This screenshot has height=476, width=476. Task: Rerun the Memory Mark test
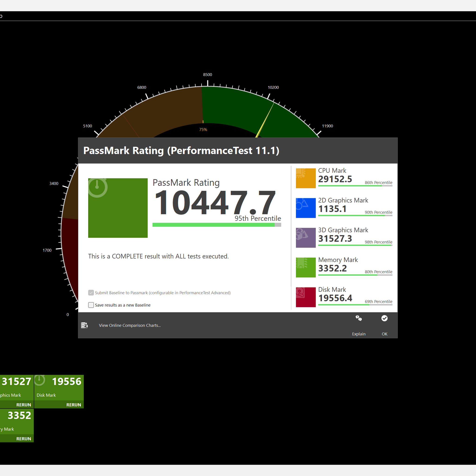pyautogui.click(x=24, y=439)
